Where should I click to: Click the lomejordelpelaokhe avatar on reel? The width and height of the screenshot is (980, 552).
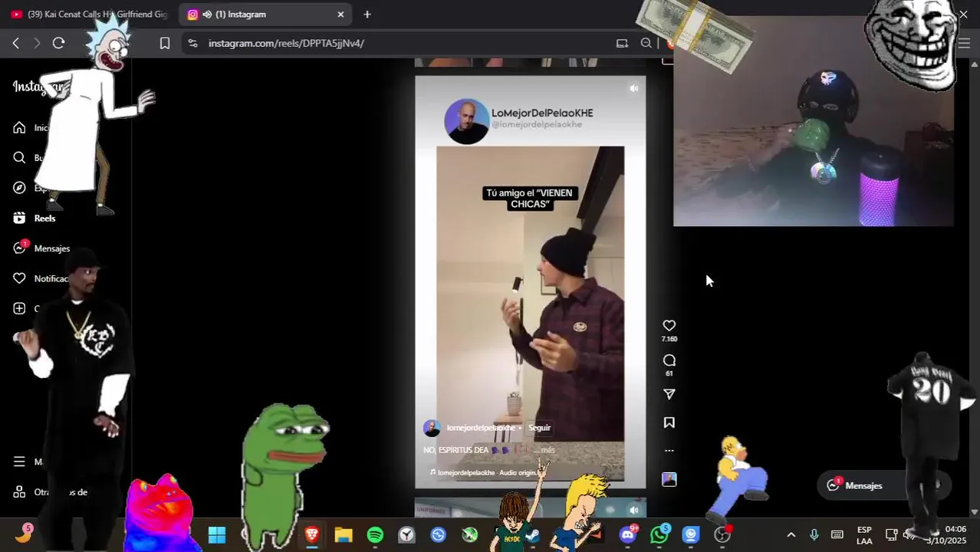(x=432, y=428)
